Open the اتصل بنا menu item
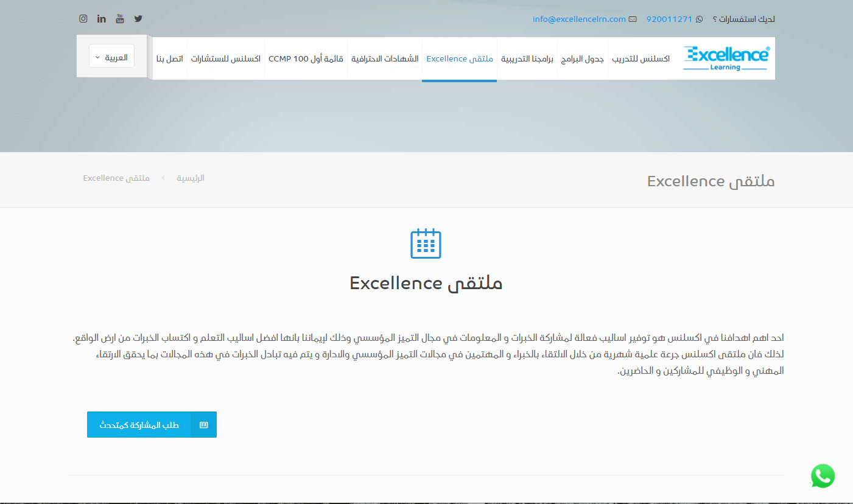This screenshot has height=504, width=853. coord(170,59)
